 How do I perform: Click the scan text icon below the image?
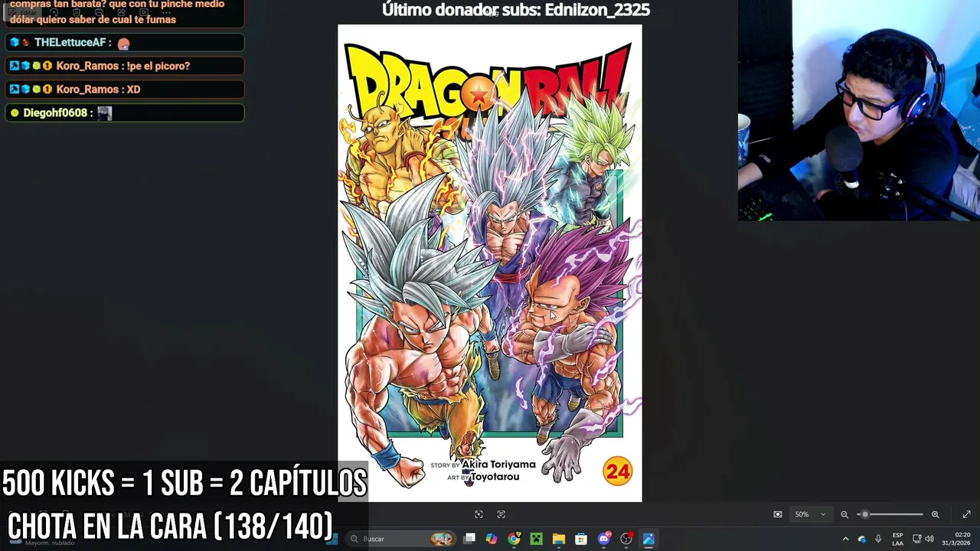click(501, 514)
